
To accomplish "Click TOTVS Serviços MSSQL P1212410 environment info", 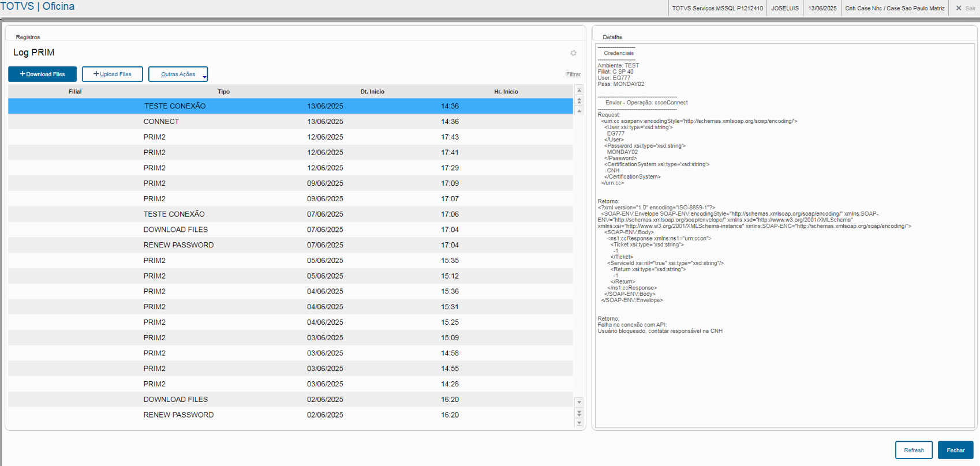I will [x=717, y=8].
